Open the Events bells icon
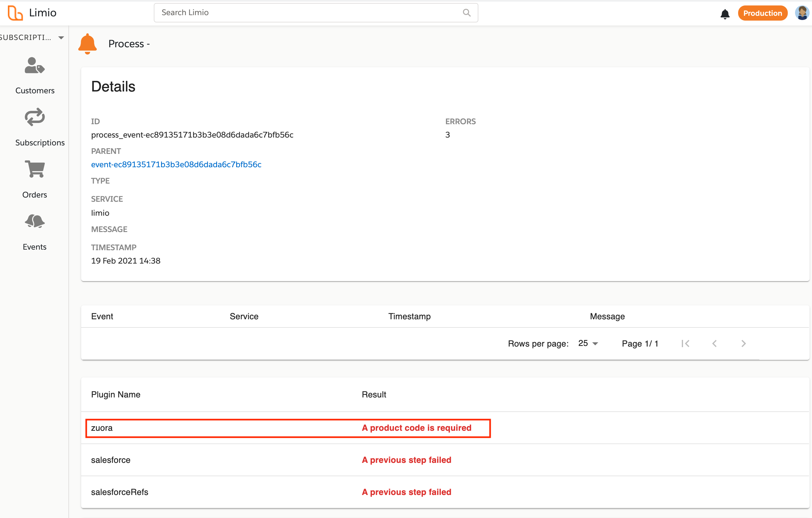Image resolution: width=812 pixels, height=518 pixels. (35, 221)
